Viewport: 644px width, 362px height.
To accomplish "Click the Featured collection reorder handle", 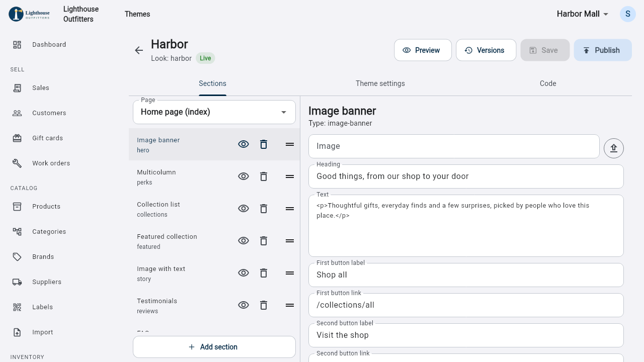I will 290,241.
